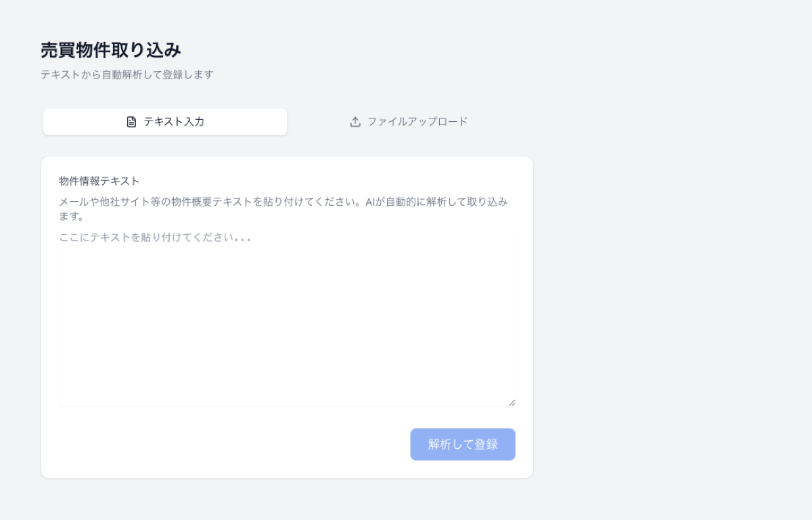812x520 pixels.
Task: Click the blank card area left of 解析して登録
Action: pos(230,444)
